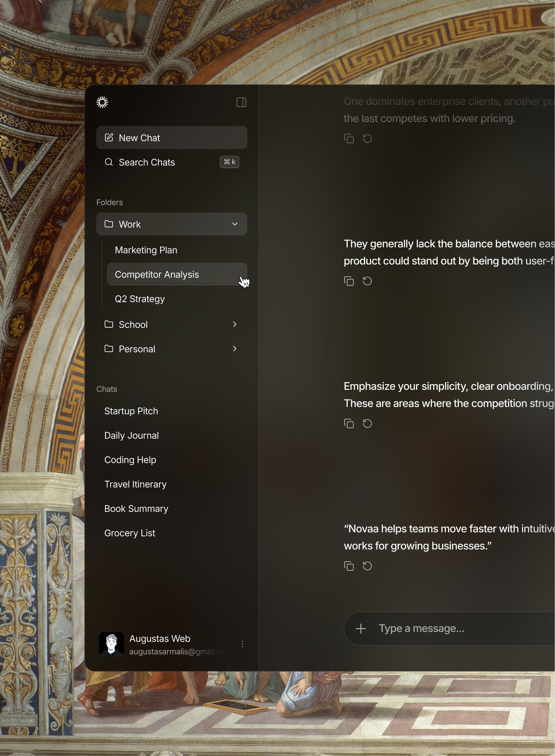Viewport: 555px width, 756px height.
Task: Toggle the sidebar collapse panel icon
Action: pyautogui.click(x=241, y=102)
